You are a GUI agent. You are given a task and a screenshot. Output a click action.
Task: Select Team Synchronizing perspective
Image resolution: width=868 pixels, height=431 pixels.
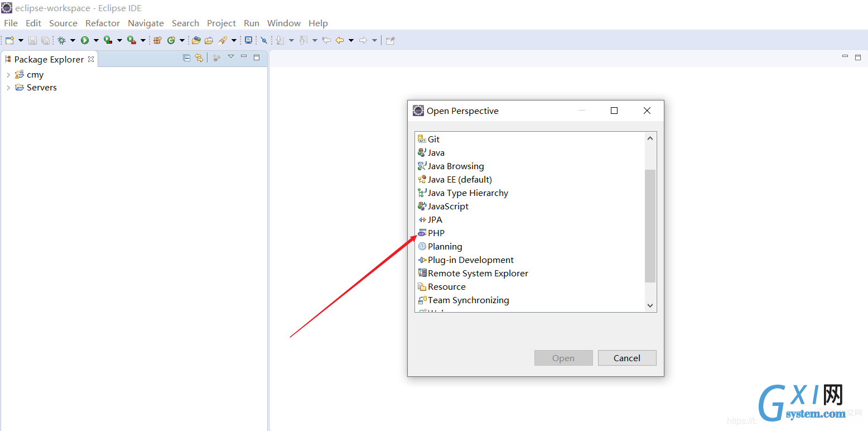pyautogui.click(x=464, y=300)
